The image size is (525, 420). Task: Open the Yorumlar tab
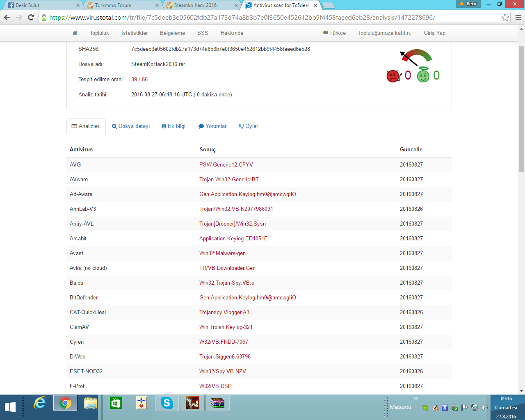[213, 126]
